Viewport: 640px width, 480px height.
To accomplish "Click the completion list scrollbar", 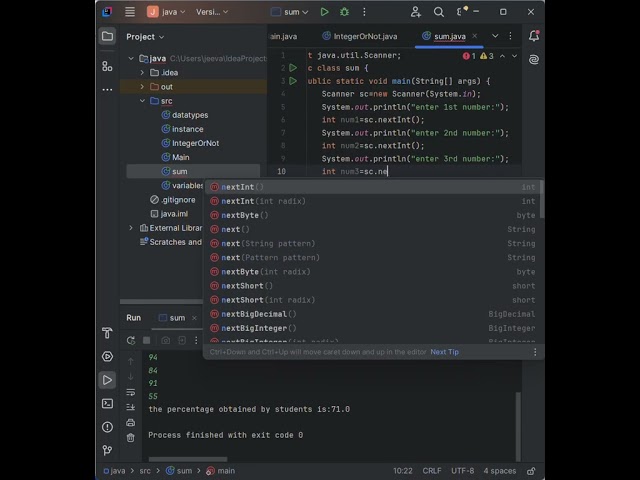I will (542, 200).
